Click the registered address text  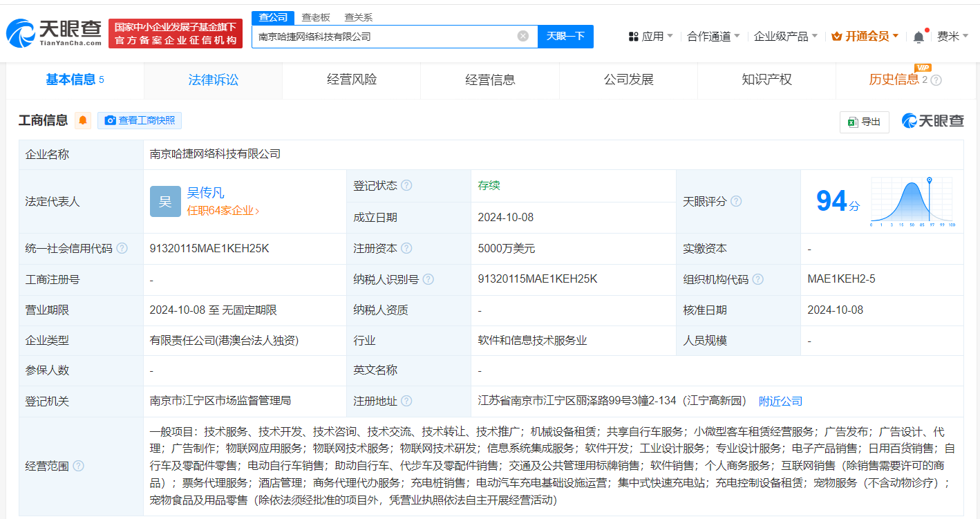pyautogui.click(x=612, y=401)
